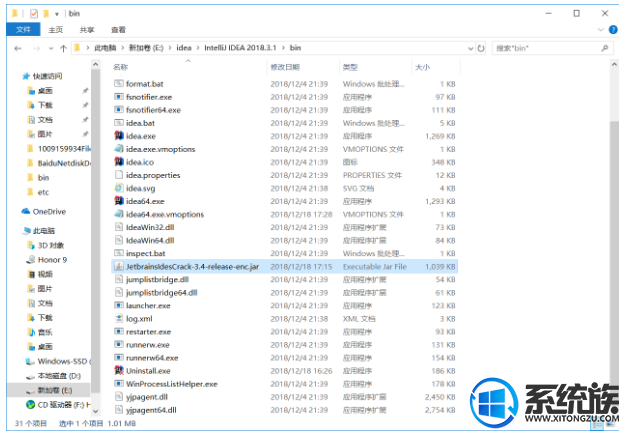
Task: Click properties checkmark in quick access toolbar
Action: 34,14
